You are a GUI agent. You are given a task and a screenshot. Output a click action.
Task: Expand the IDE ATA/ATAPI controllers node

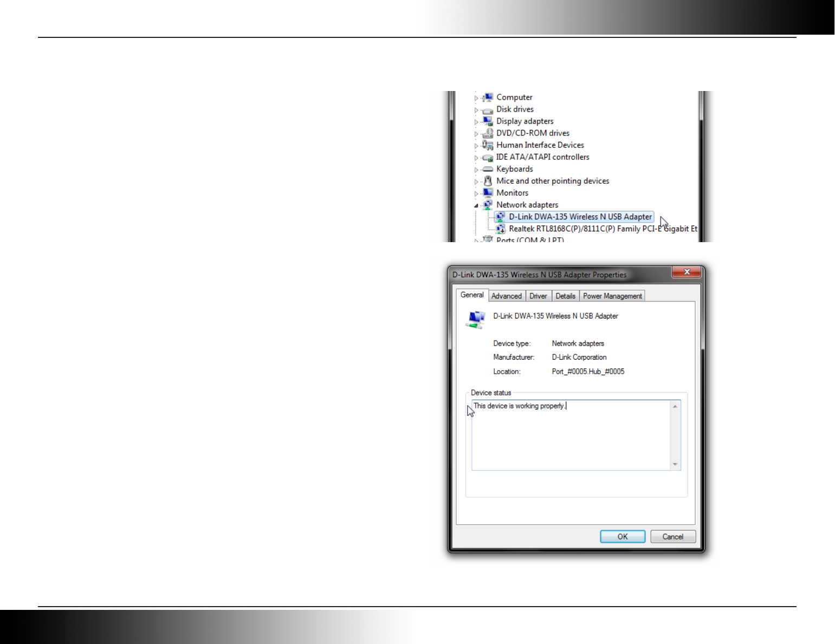click(476, 158)
